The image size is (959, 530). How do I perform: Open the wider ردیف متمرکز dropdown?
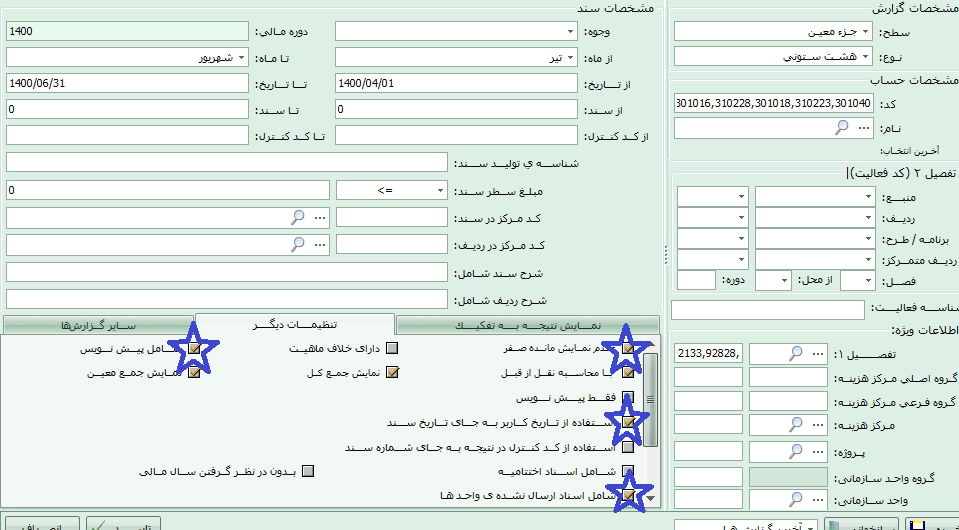tap(815, 260)
